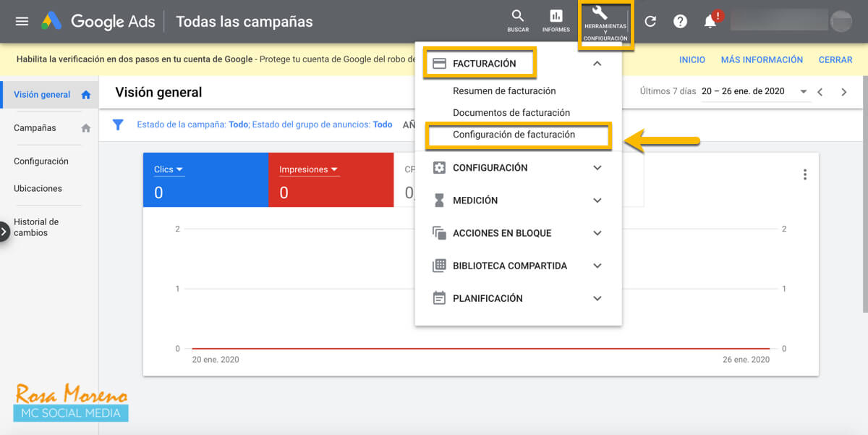Collapse the Facturación section chevron

pyautogui.click(x=597, y=63)
